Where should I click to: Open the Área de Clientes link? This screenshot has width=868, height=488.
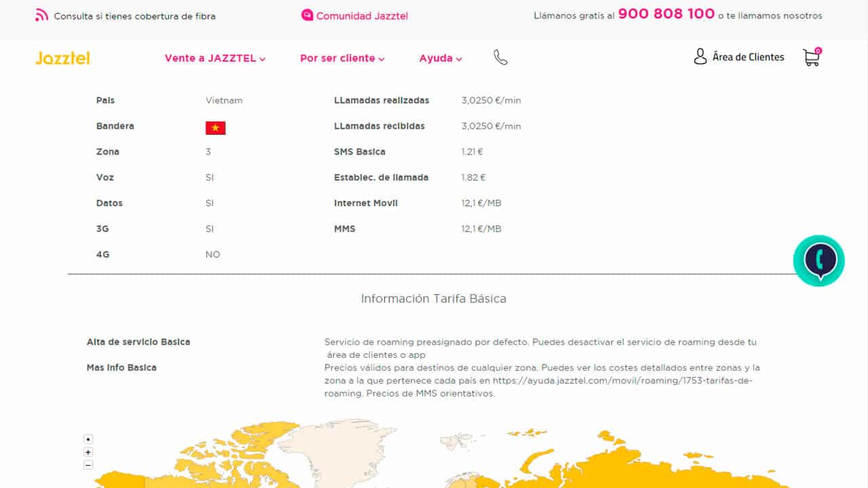pyautogui.click(x=748, y=57)
